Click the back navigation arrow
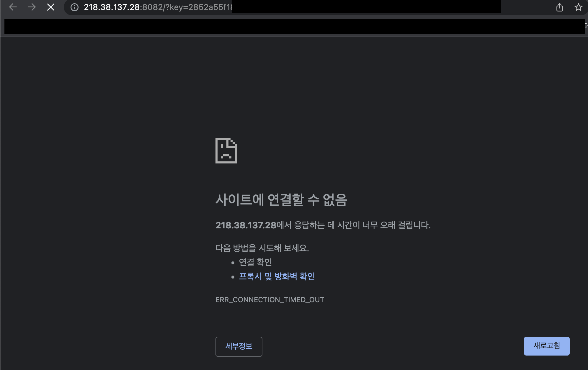This screenshot has height=370, width=588. click(13, 7)
